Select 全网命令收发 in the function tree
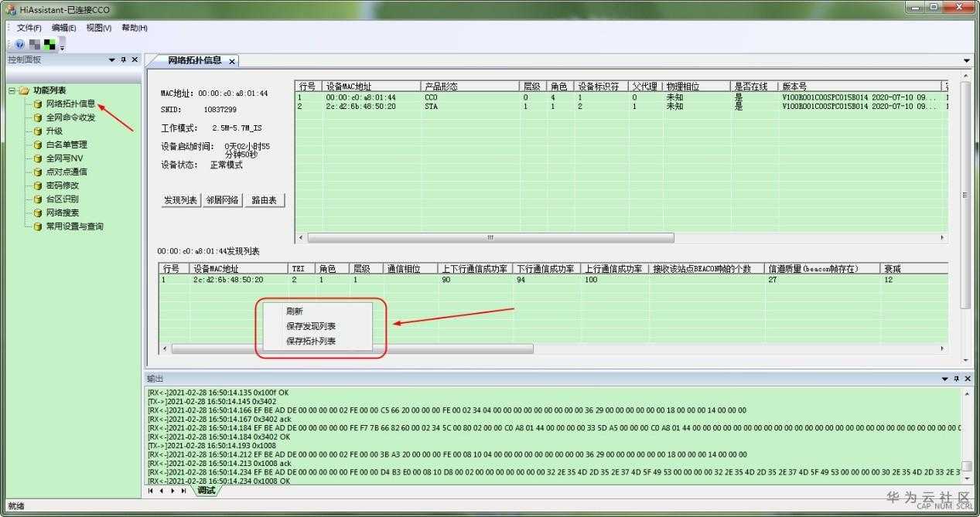This screenshot has width=980, height=517. click(x=70, y=117)
